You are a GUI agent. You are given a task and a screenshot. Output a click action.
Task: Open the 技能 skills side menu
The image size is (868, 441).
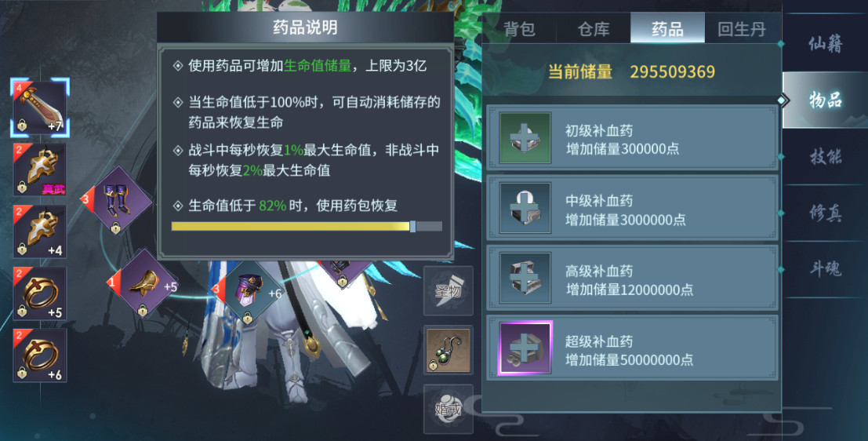point(826,157)
